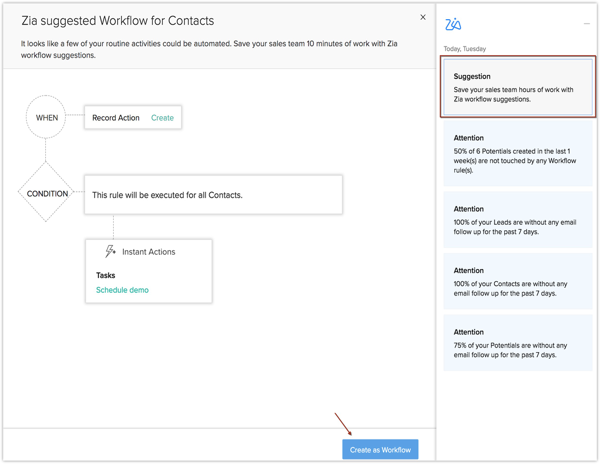600x464 pixels.
Task: Close the Zia suggested Workflow dialog
Action: click(x=423, y=17)
